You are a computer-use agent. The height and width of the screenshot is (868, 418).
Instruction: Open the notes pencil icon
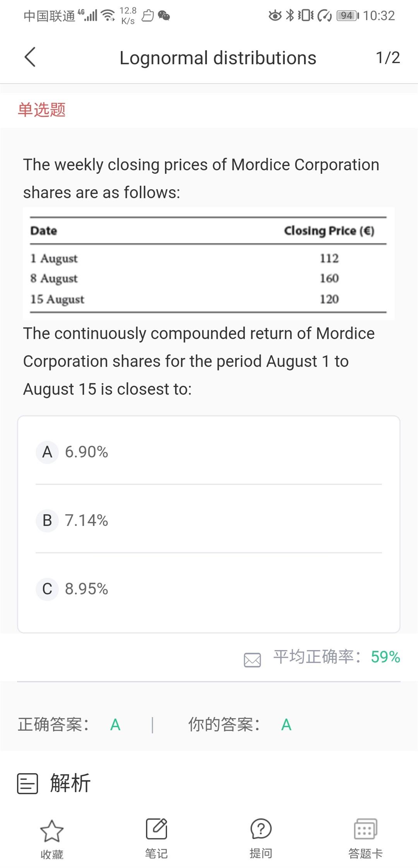pyautogui.click(x=156, y=829)
